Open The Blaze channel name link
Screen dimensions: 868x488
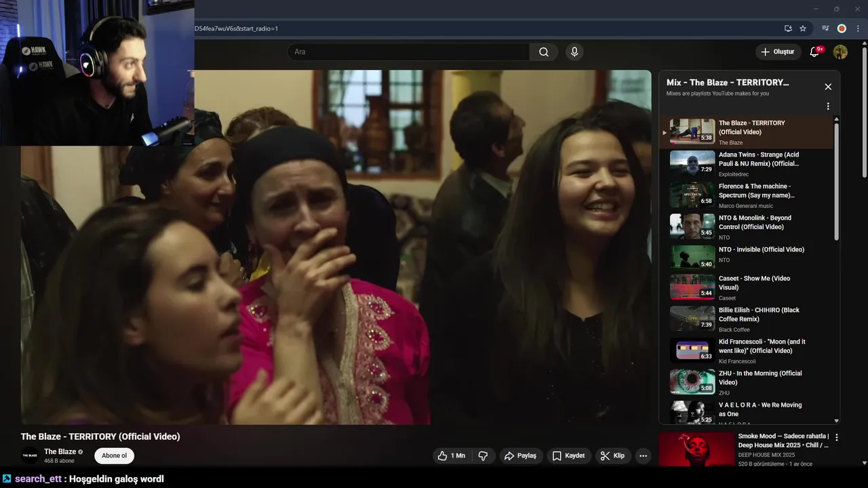60,451
